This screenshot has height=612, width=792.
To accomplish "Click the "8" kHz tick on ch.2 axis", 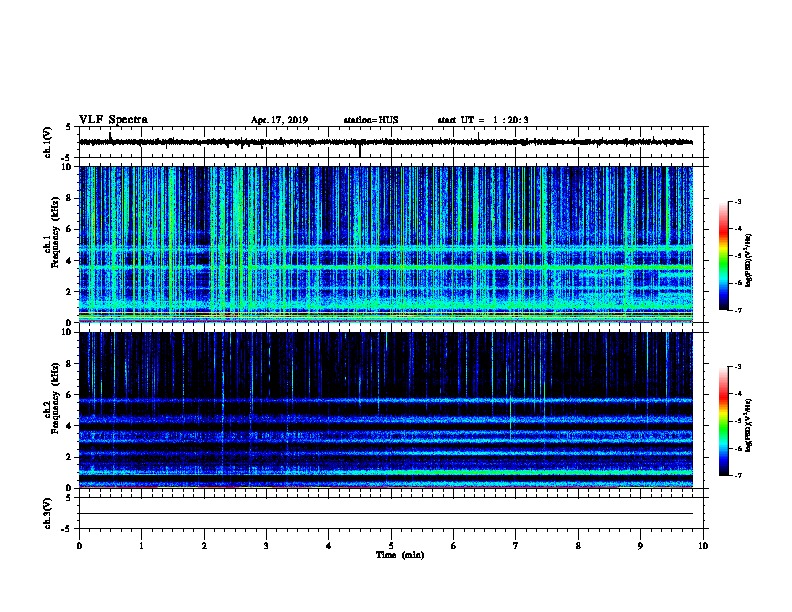I will pyautogui.click(x=71, y=363).
